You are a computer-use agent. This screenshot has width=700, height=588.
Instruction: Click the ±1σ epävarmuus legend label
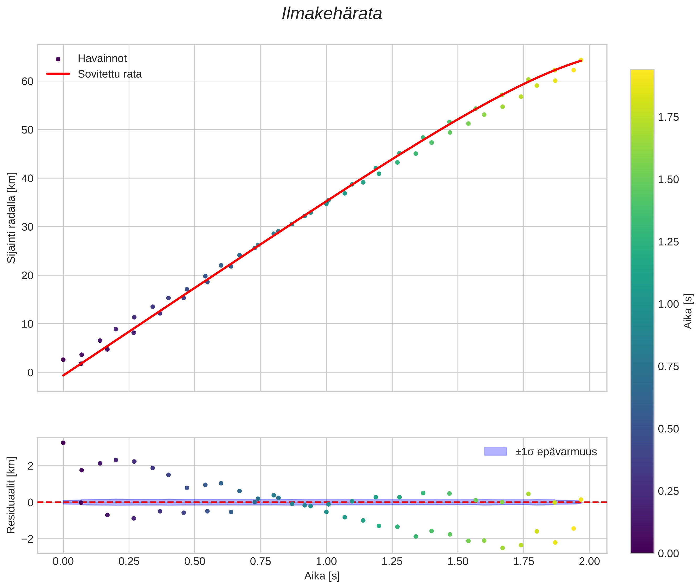pyautogui.click(x=556, y=452)
